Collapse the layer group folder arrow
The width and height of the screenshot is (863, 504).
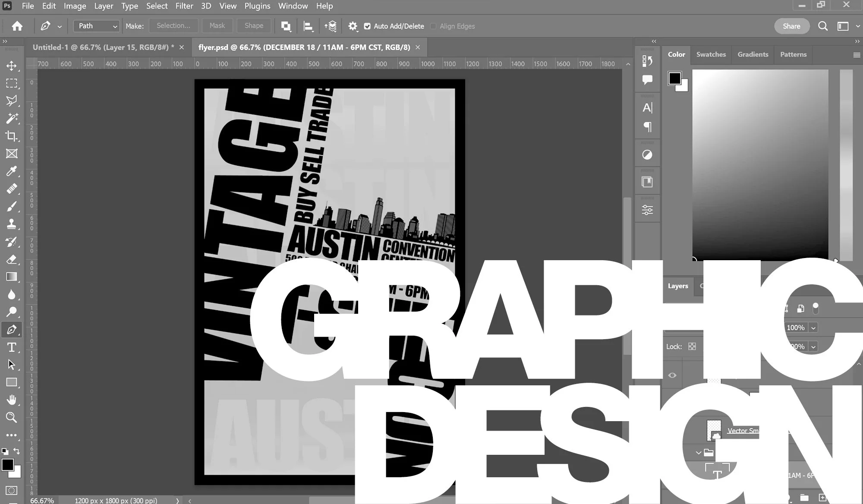[698, 453]
